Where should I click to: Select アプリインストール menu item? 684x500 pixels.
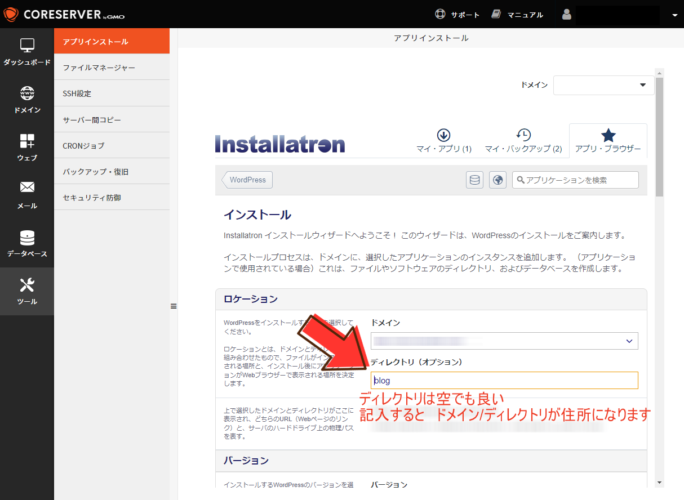click(112, 41)
